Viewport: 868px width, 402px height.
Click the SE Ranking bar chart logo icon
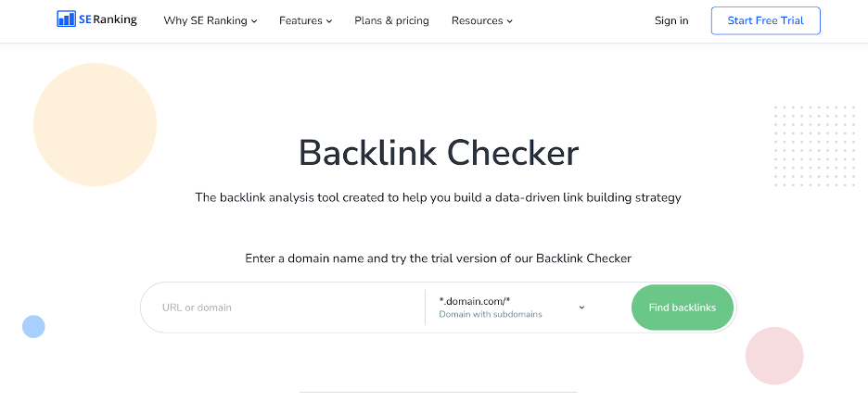[x=67, y=19]
